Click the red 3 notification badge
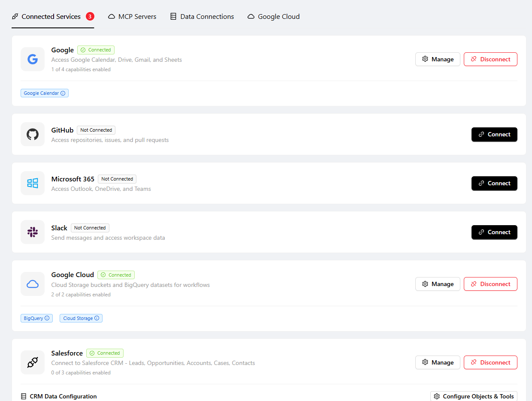 coord(90,16)
